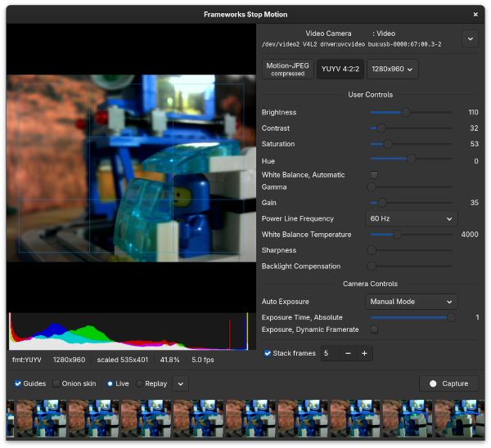This screenshot has height=448, width=491.
Task: Click the live camera preview image
Action: [x=131, y=168]
